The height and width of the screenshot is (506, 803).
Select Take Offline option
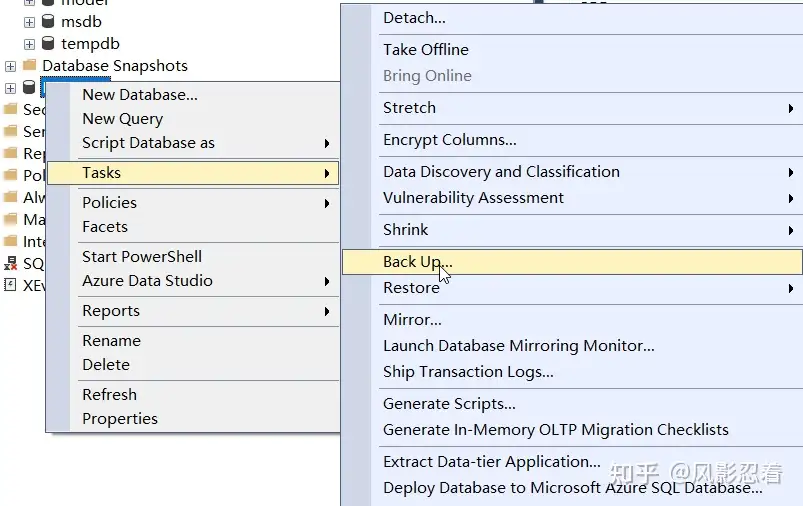pyautogui.click(x=426, y=50)
